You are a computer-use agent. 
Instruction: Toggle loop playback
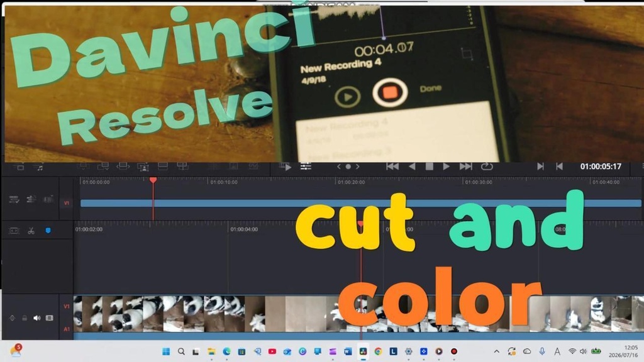[487, 166]
